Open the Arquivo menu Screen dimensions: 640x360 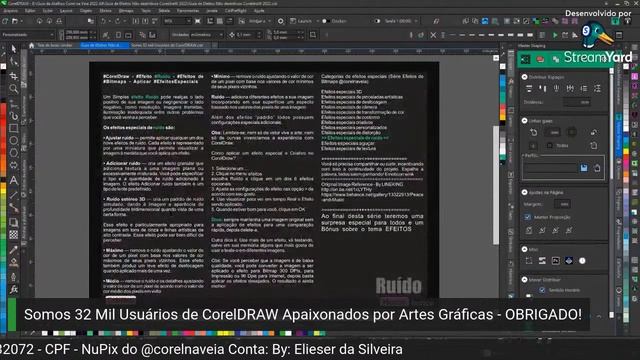(x=11, y=11)
